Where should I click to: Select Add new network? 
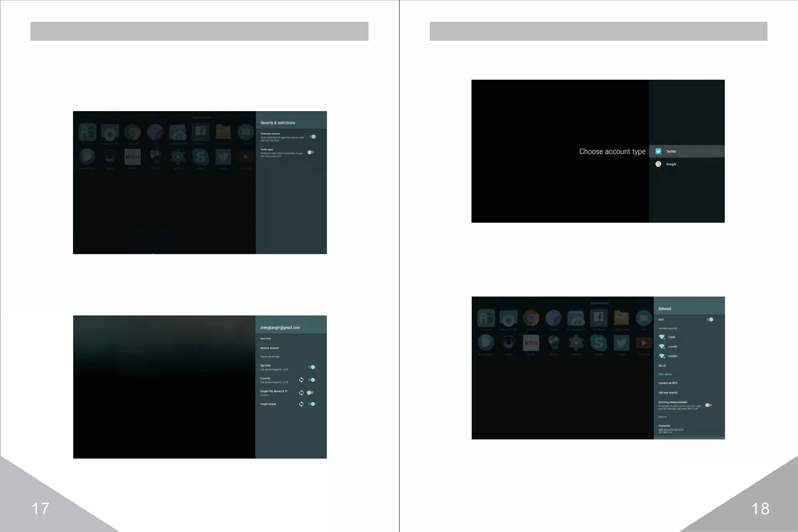668,392
